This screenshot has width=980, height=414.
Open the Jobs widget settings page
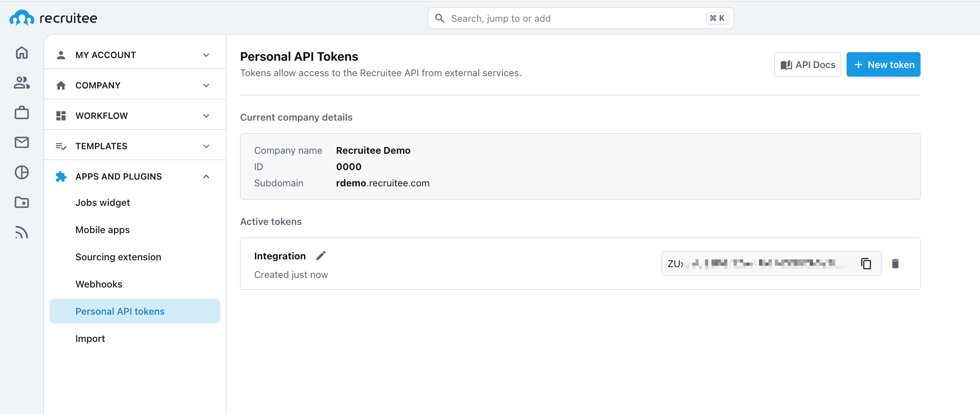point(103,203)
